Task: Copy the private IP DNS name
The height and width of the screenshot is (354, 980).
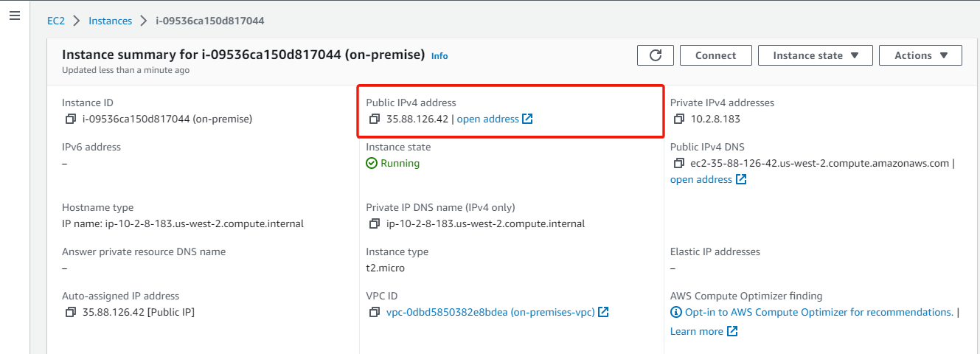Action: [x=375, y=223]
